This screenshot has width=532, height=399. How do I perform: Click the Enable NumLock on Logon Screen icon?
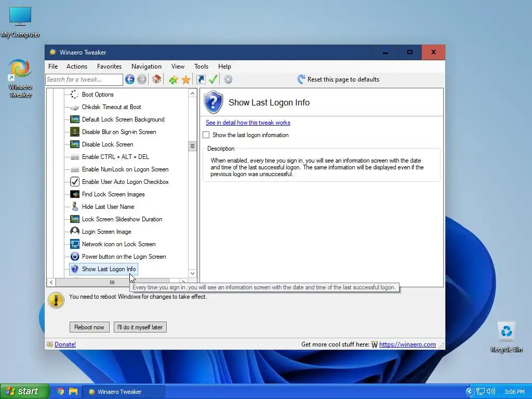point(75,169)
